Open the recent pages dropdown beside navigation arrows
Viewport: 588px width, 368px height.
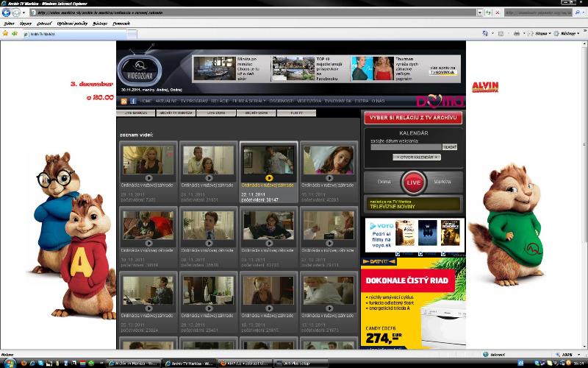coord(24,13)
